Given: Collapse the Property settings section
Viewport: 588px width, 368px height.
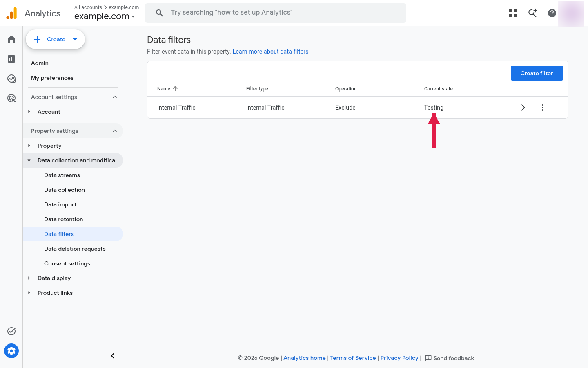Looking at the screenshot, I should pos(115,131).
